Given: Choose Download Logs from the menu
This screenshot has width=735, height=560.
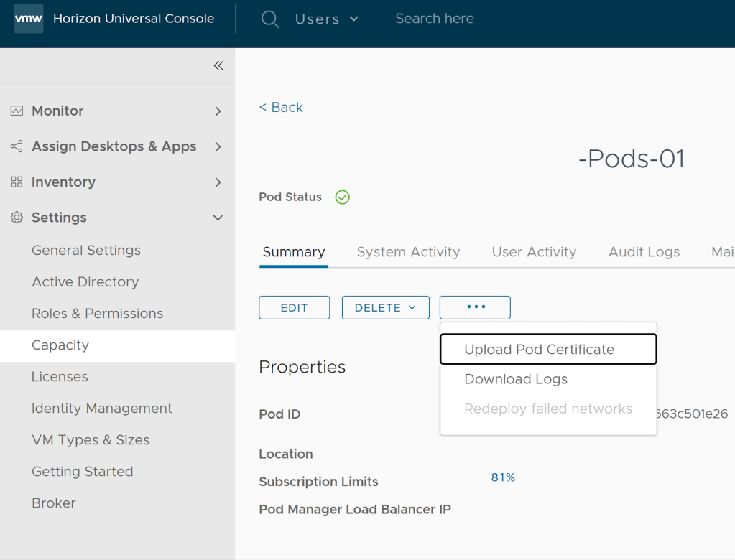Looking at the screenshot, I should point(516,379).
